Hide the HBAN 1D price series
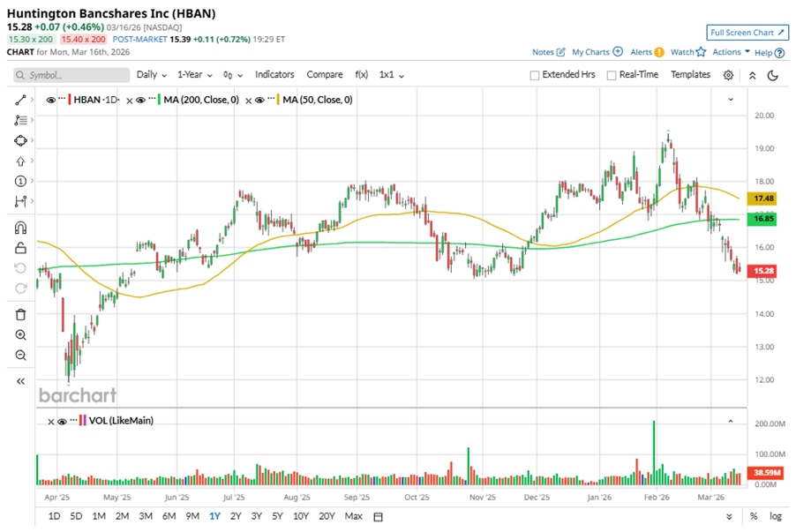The height and width of the screenshot is (532, 796). (51, 100)
